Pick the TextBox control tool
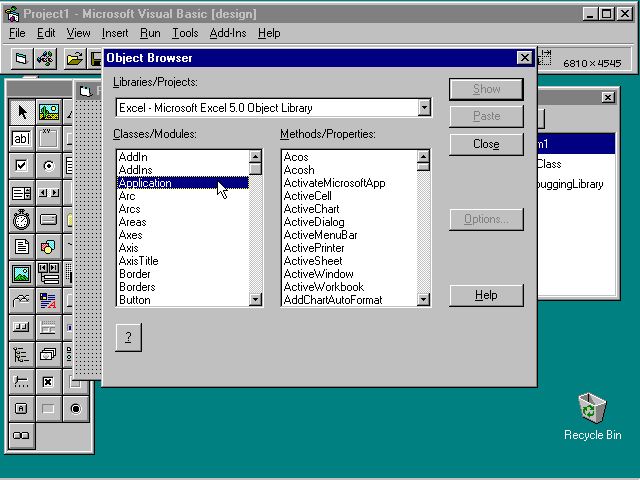This screenshot has height=480, width=640. (21, 138)
